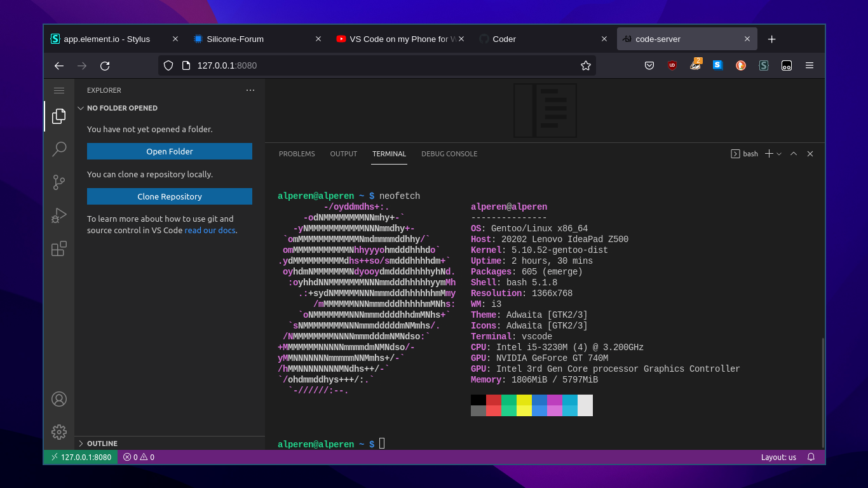The width and height of the screenshot is (868, 488).
Task: Switch to the VS Code on my Phone tab
Action: point(400,39)
